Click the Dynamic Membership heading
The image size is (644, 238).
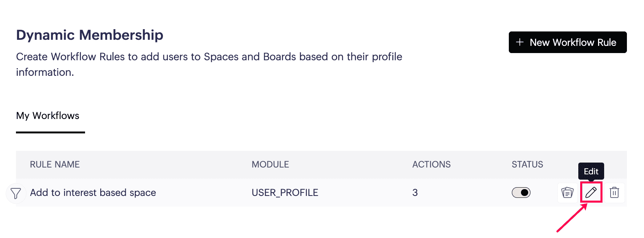tap(90, 35)
